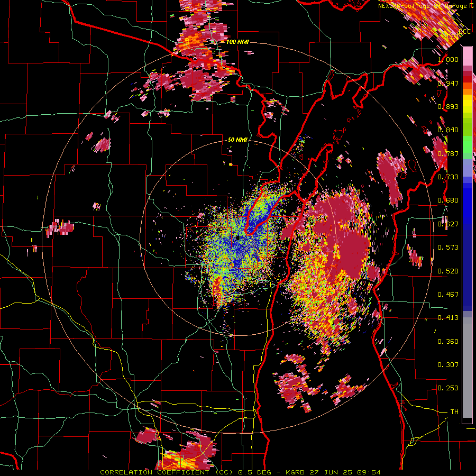The width and height of the screenshot is (476, 476).
Task: Click the TH threshold label on the scale
Action: [x=454, y=412]
